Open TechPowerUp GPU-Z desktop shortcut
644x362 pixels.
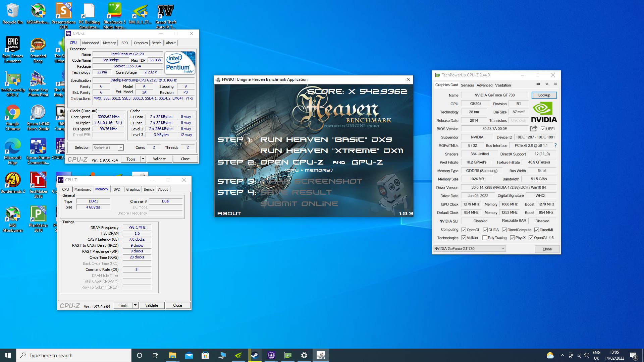click(12, 84)
